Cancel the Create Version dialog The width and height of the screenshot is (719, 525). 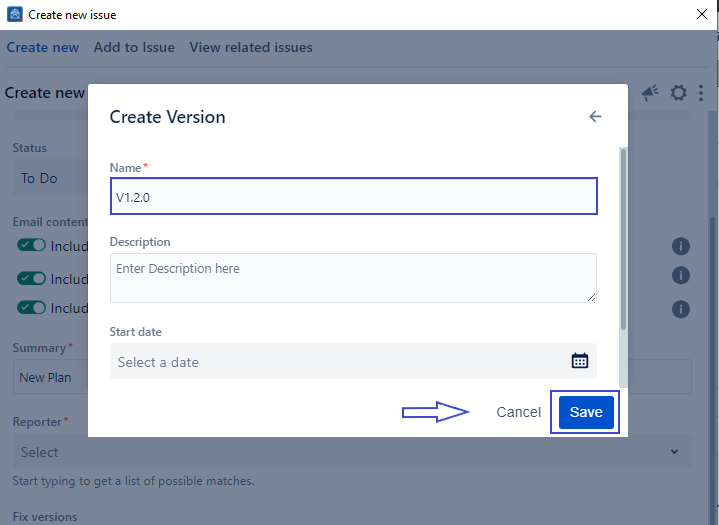click(x=518, y=412)
